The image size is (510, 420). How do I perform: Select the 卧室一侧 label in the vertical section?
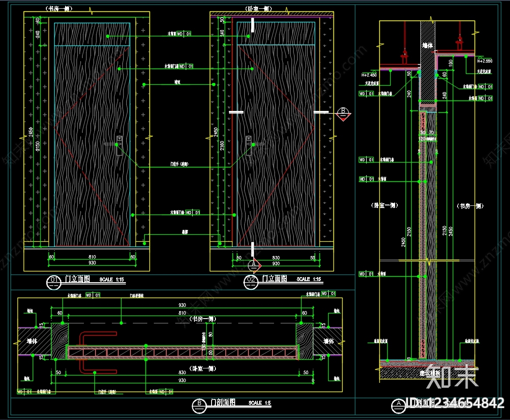click(385, 205)
